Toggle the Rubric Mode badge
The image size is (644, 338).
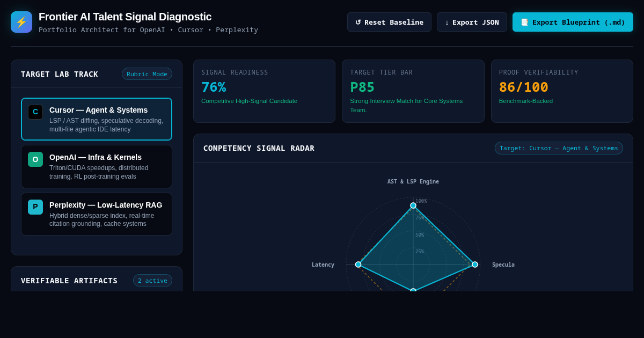[147, 74]
